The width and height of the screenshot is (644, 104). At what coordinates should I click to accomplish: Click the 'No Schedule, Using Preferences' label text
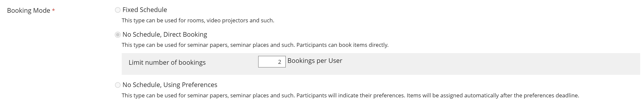pos(169,85)
